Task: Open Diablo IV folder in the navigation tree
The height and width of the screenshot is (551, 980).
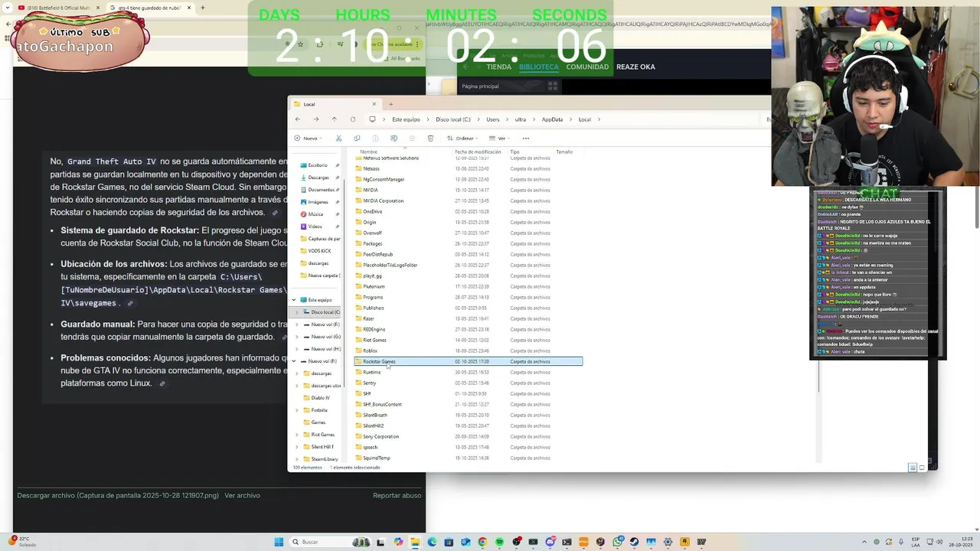Action: tap(320, 398)
